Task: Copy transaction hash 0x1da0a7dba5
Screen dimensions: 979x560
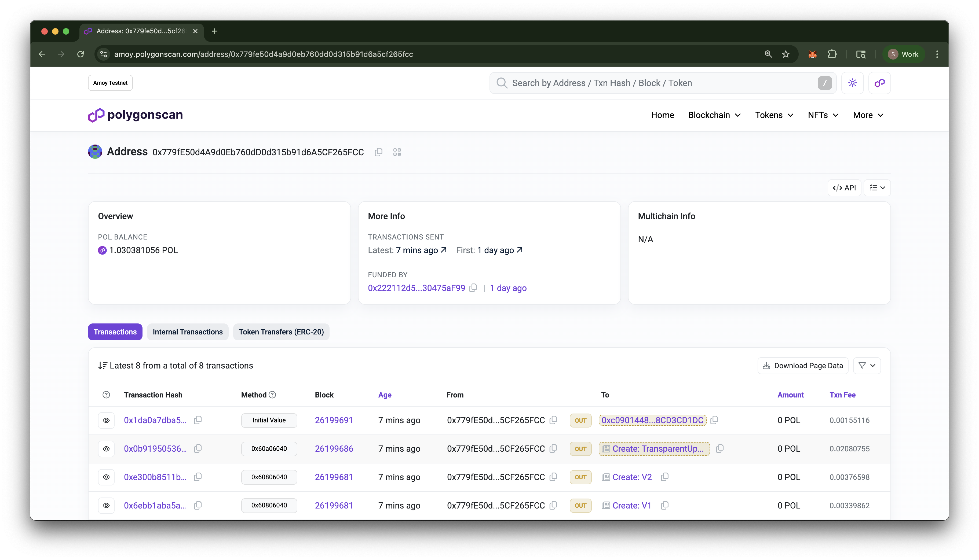Action: click(x=198, y=420)
